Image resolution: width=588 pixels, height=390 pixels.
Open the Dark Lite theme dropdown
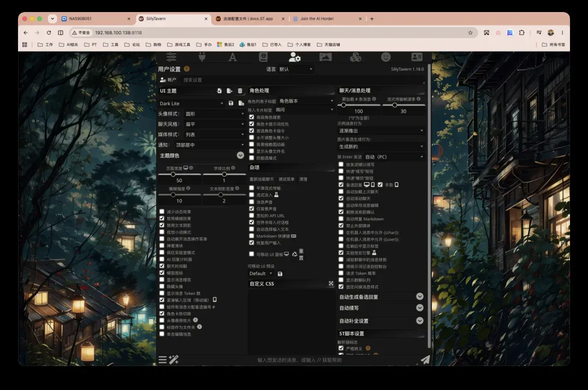click(192, 103)
